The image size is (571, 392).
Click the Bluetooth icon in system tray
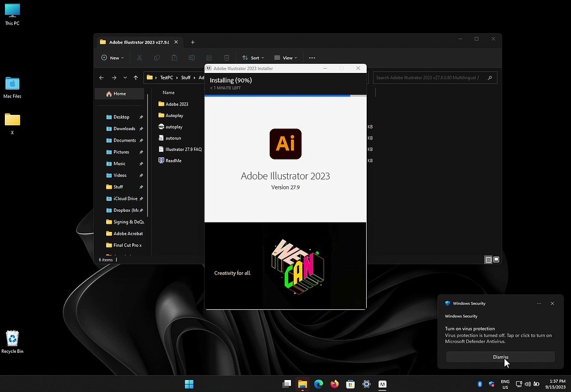(480, 384)
